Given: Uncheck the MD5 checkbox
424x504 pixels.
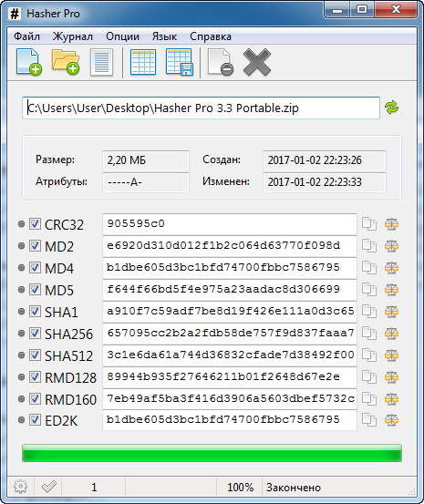Looking at the screenshot, I should (x=35, y=289).
